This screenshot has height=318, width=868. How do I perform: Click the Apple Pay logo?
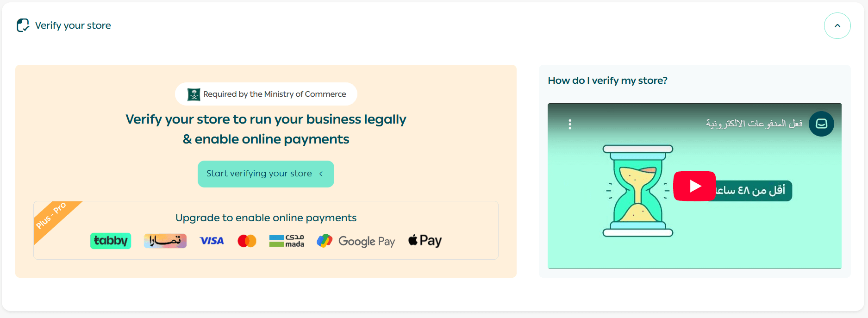click(x=425, y=241)
